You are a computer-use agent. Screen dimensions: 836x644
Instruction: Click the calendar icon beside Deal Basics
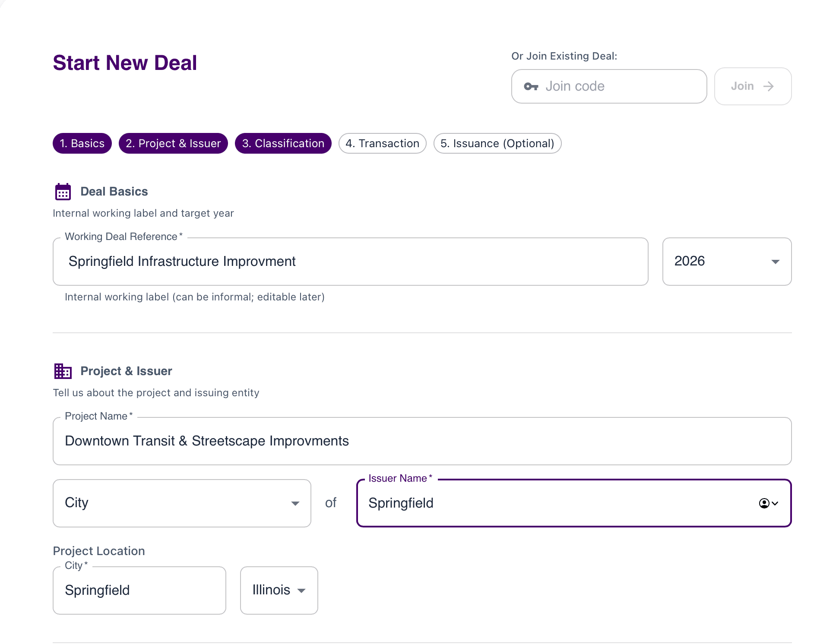pos(63,191)
